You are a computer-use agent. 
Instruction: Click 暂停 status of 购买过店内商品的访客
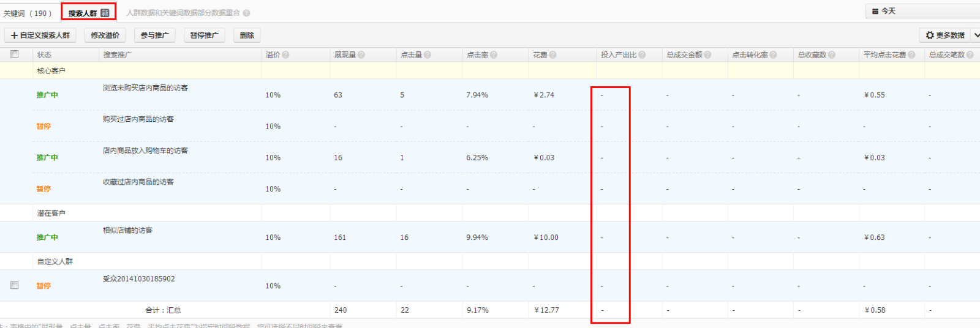43,126
